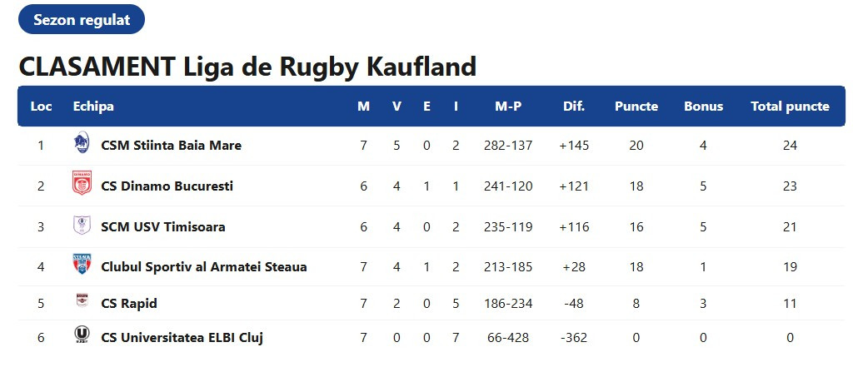Click the Loc column header

41,107
